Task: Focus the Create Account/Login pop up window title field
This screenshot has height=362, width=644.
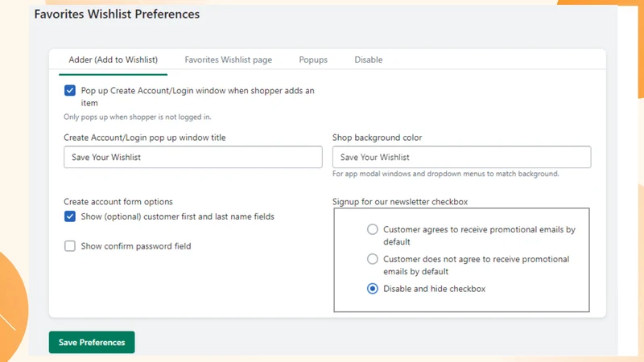Action: coord(193,157)
